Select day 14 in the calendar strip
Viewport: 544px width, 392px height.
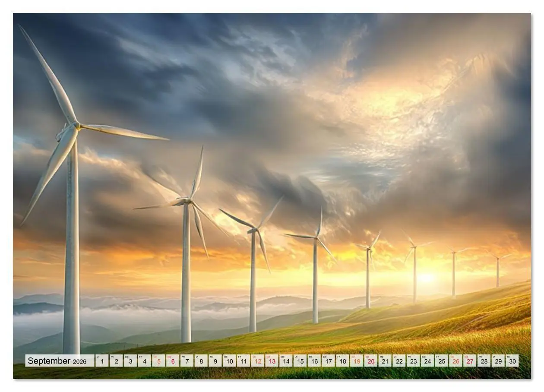(286, 361)
